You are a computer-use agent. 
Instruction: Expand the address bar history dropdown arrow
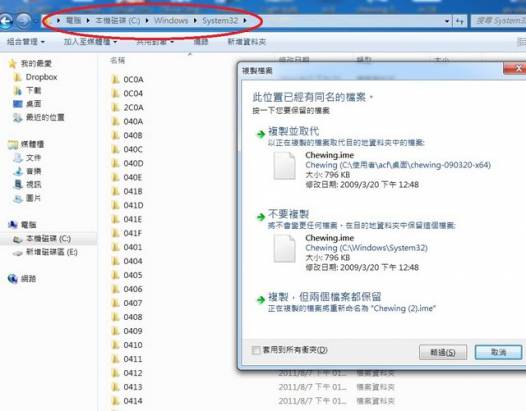[447, 21]
